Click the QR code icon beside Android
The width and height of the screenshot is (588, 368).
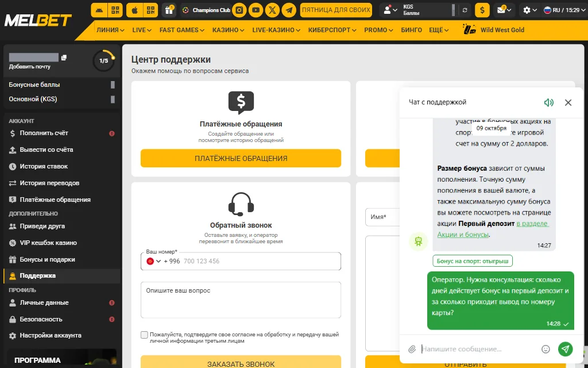[x=115, y=10]
